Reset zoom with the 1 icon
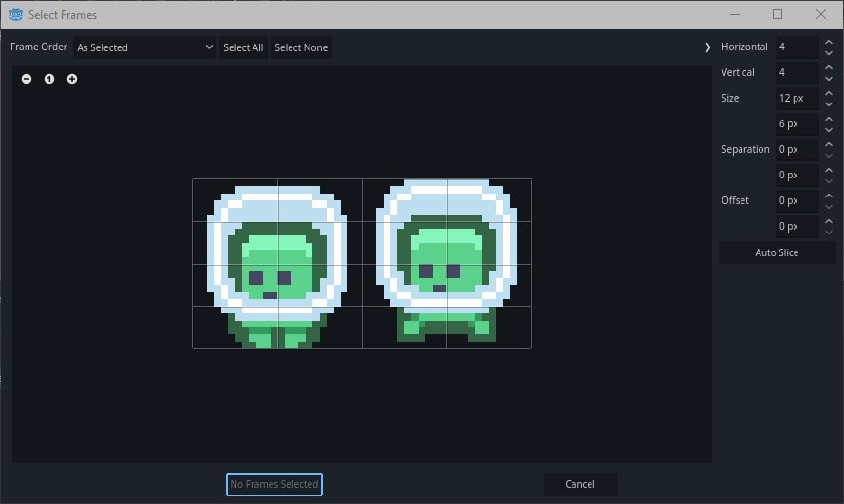844x504 pixels. [49, 79]
